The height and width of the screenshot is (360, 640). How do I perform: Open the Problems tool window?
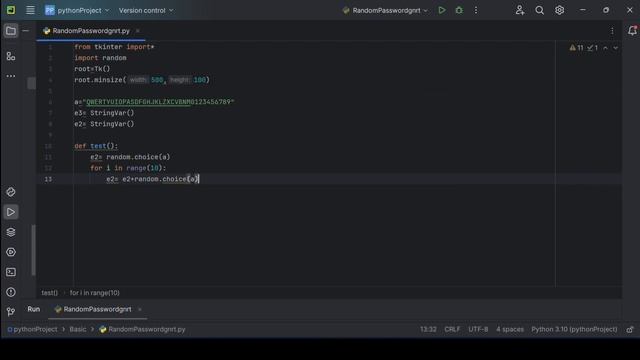[x=11, y=292]
